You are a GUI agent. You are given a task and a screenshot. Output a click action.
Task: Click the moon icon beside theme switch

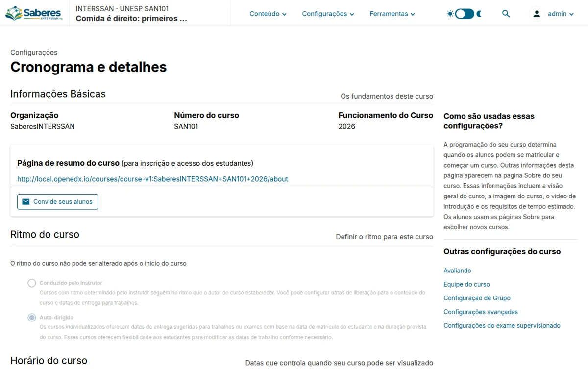pos(479,14)
